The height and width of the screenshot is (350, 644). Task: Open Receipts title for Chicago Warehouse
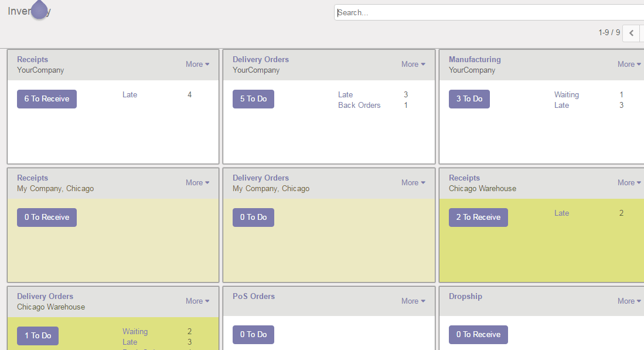[464, 178]
